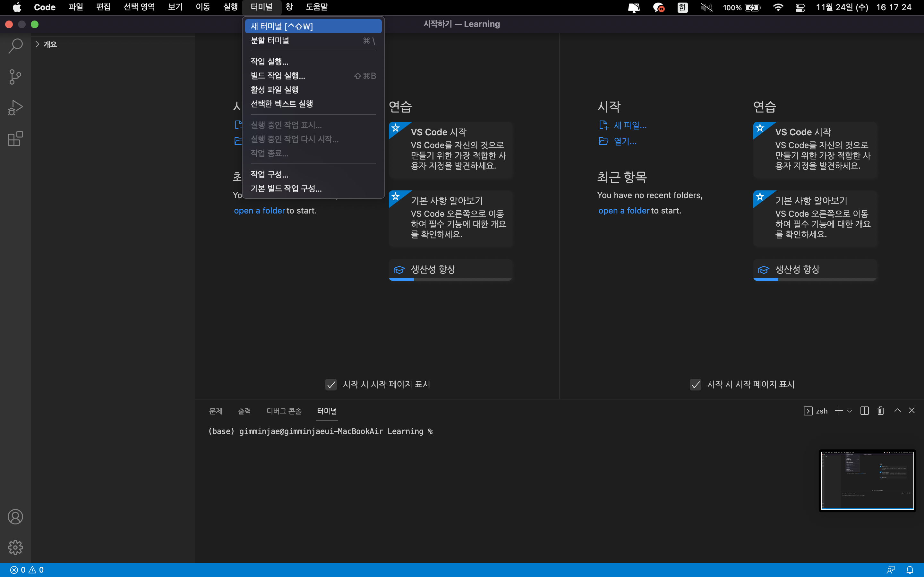
Task: Click right-side 'open a folder' link
Action: [x=623, y=211]
